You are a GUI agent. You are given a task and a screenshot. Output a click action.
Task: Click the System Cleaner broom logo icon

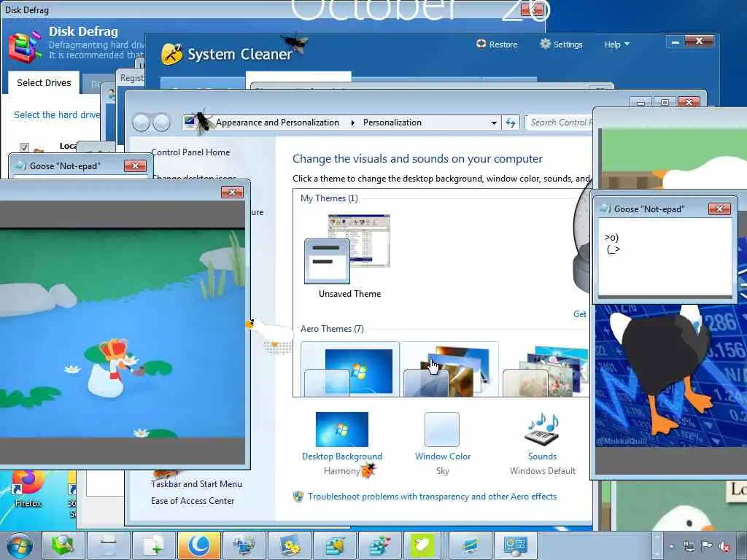click(172, 54)
